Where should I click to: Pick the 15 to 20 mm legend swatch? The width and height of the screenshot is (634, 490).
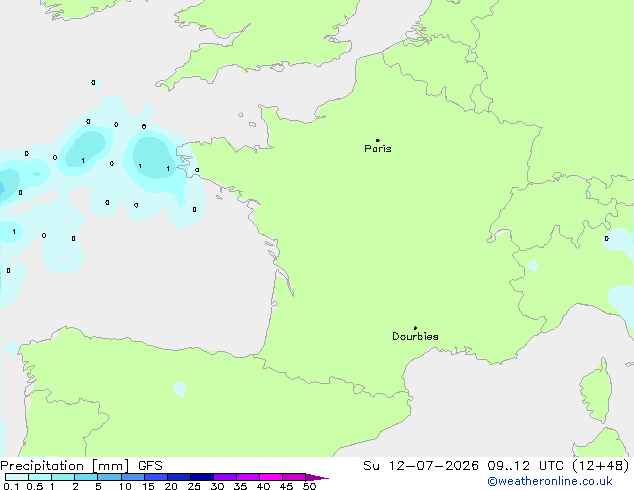pyautogui.click(x=155, y=477)
